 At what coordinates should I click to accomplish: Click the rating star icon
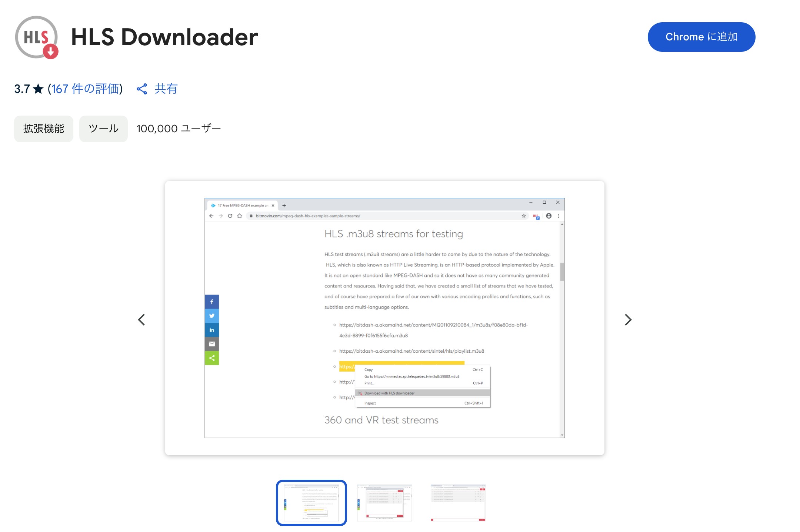(x=38, y=89)
